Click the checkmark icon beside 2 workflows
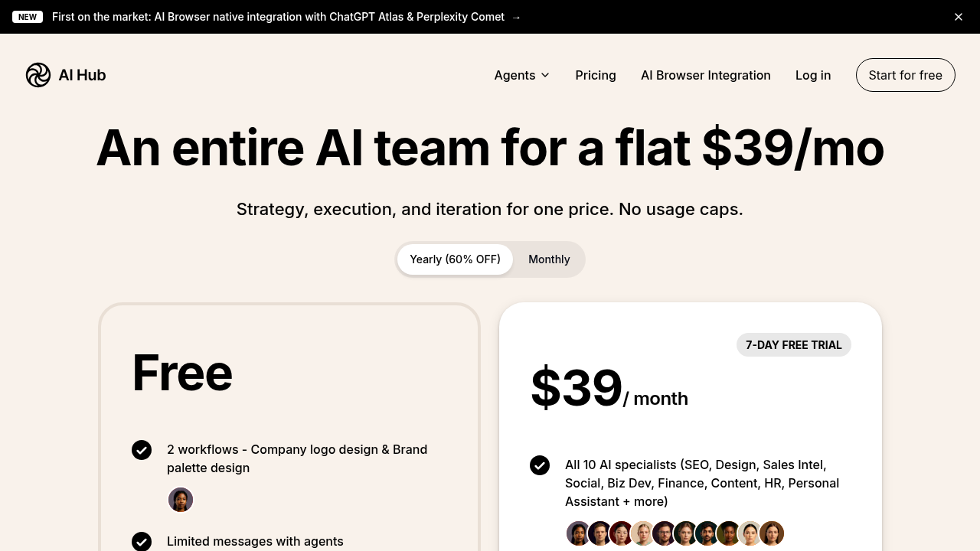Image resolution: width=980 pixels, height=551 pixels. tap(142, 450)
